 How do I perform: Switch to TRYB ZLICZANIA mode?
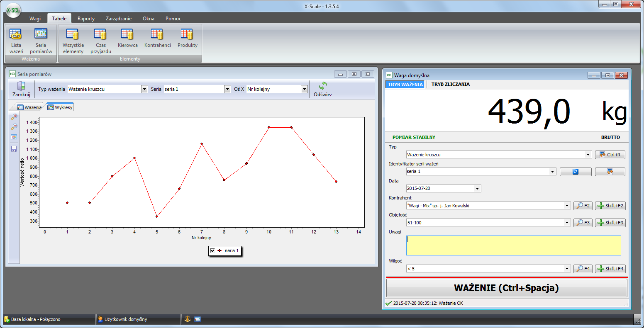pos(450,84)
